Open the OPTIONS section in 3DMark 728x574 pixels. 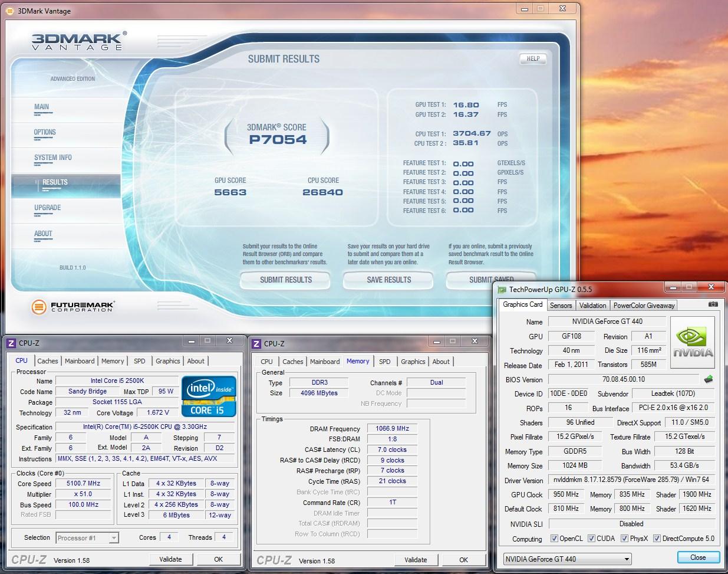[x=45, y=132]
